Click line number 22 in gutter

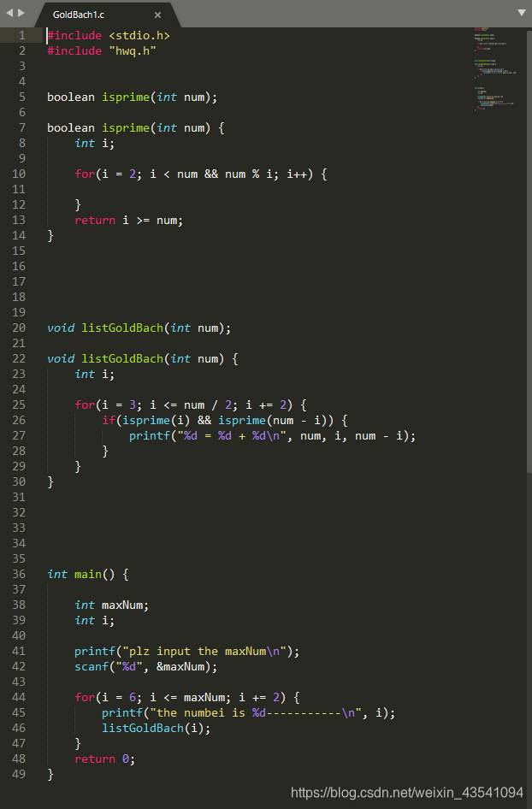pos(19,358)
